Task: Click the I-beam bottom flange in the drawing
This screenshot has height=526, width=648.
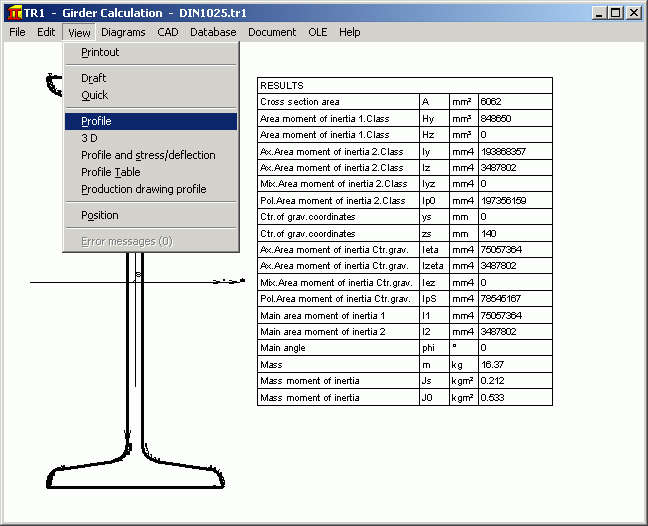Action: (x=136, y=476)
